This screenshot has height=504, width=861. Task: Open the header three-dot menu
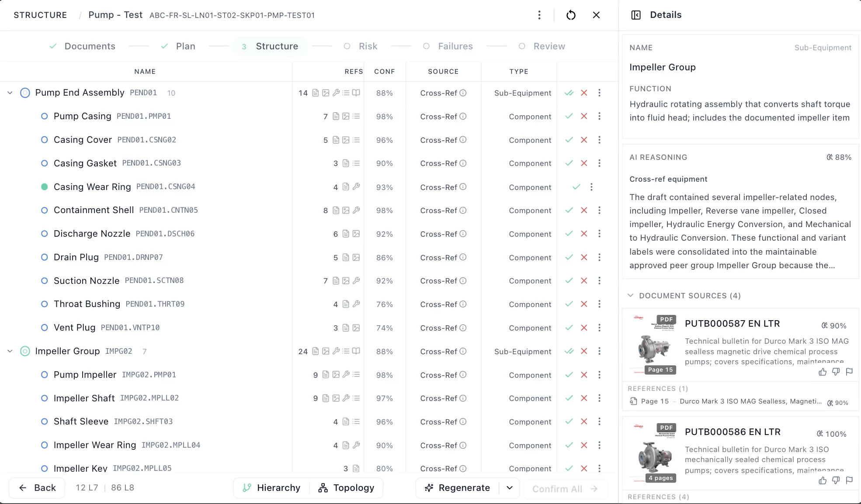539,15
